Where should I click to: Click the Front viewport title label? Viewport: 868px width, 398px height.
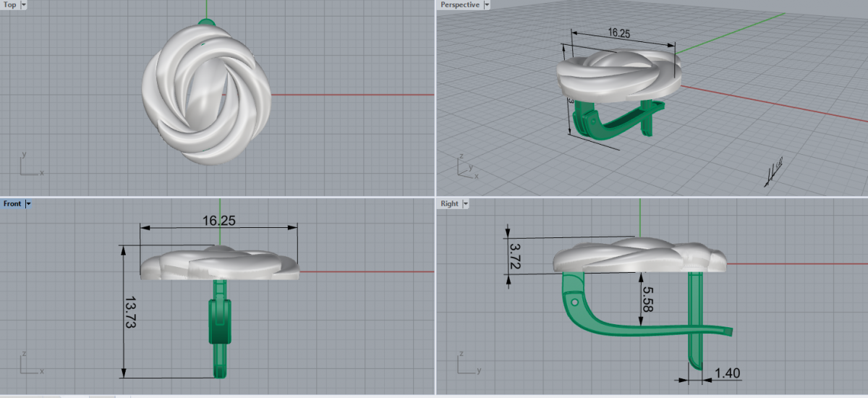tap(12, 204)
